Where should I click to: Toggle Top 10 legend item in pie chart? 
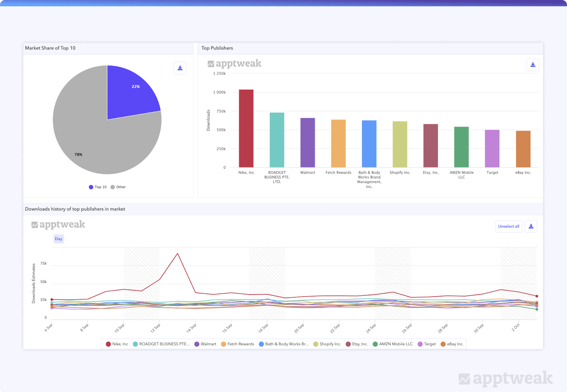[x=98, y=187]
